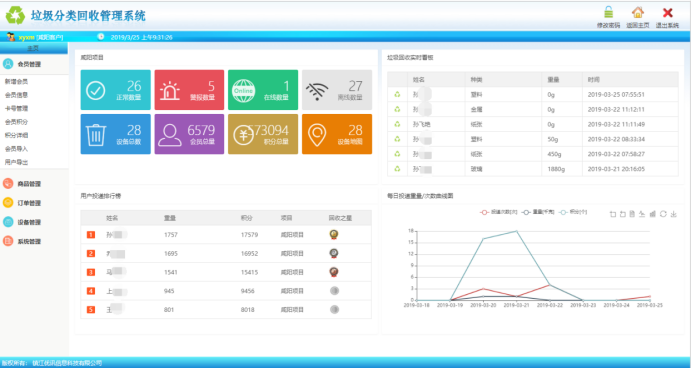This screenshot has height=369, width=692.
Task: Click the 17579 points cell
Action: click(x=249, y=235)
